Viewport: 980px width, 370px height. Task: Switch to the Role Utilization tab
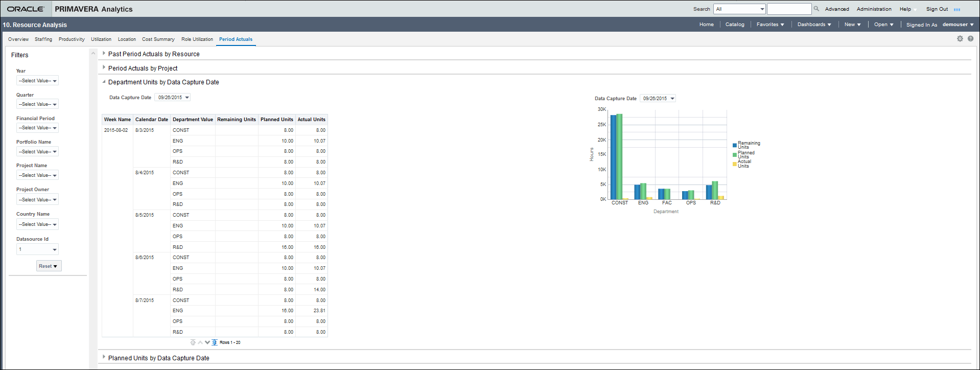tap(197, 39)
